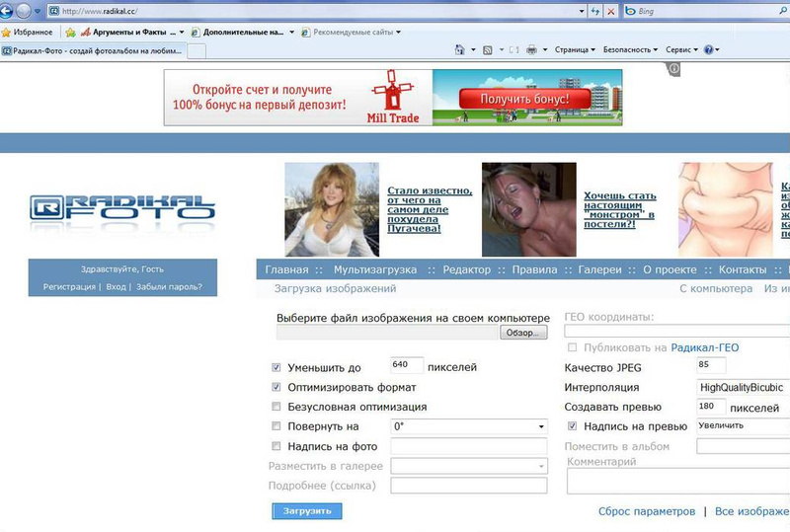Screen dimensions: 790x532
Task: Click the Home page icon in command bar
Action: (459, 49)
